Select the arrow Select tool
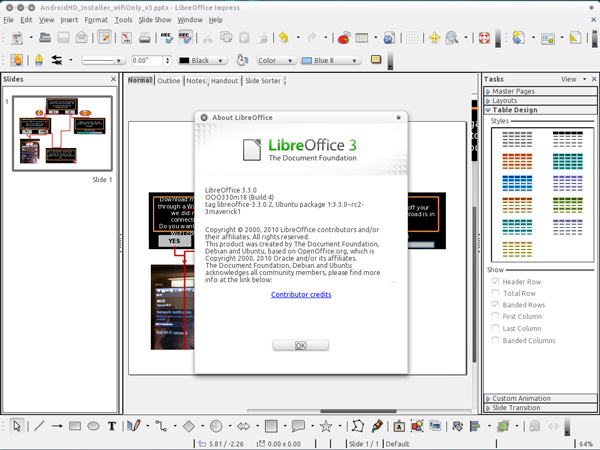The image size is (600, 450). coord(16,426)
